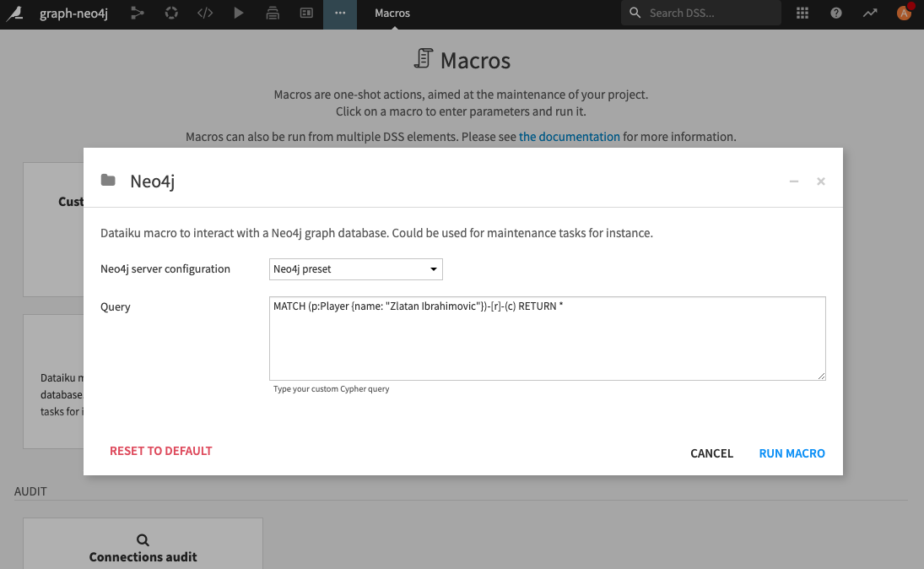This screenshot has width=924, height=569.
Task: Click the magnifier search icon
Action: pyautogui.click(x=635, y=13)
